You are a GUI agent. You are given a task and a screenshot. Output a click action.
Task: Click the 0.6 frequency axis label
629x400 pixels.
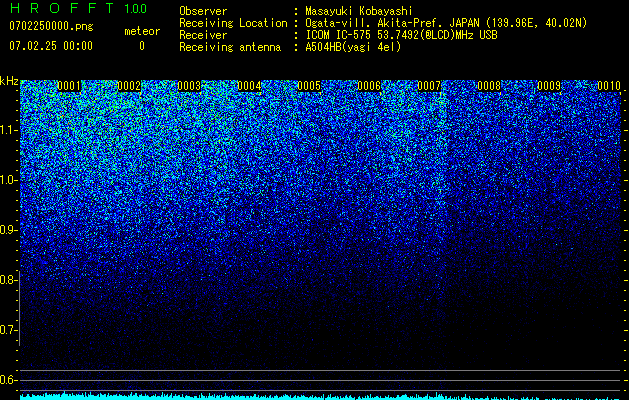tap(8, 380)
